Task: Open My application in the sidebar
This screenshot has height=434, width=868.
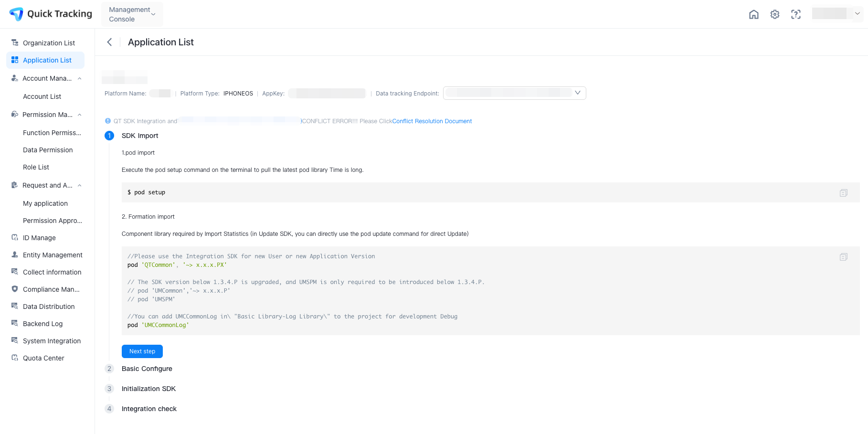Action: click(x=45, y=203)
